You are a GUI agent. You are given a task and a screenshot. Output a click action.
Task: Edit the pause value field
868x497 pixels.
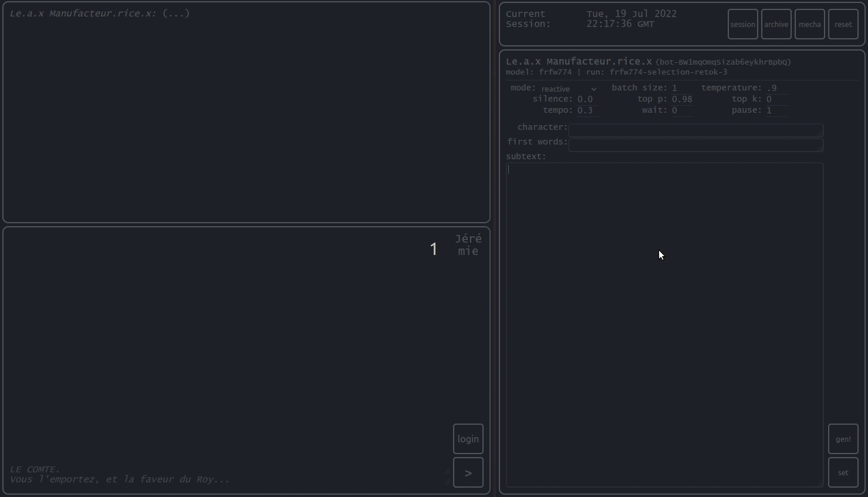coord(776,110)
